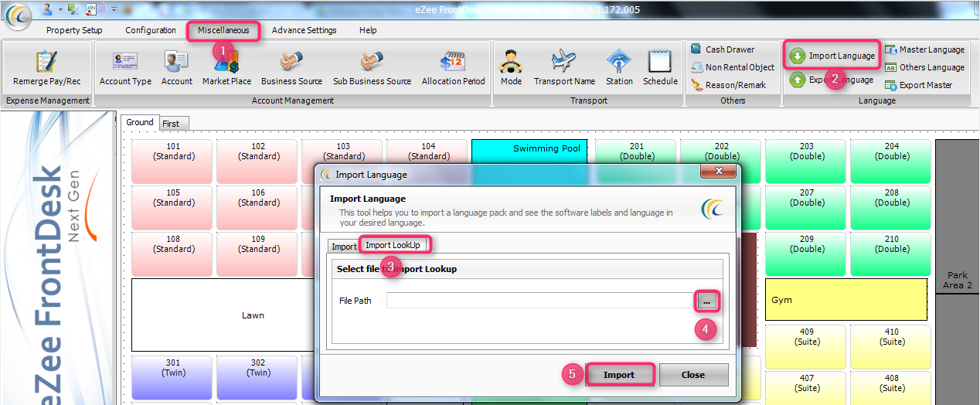980x405 pixels.
Task: Click the monitor tools icon in quick access toolbar
Action: click(73, 9)
